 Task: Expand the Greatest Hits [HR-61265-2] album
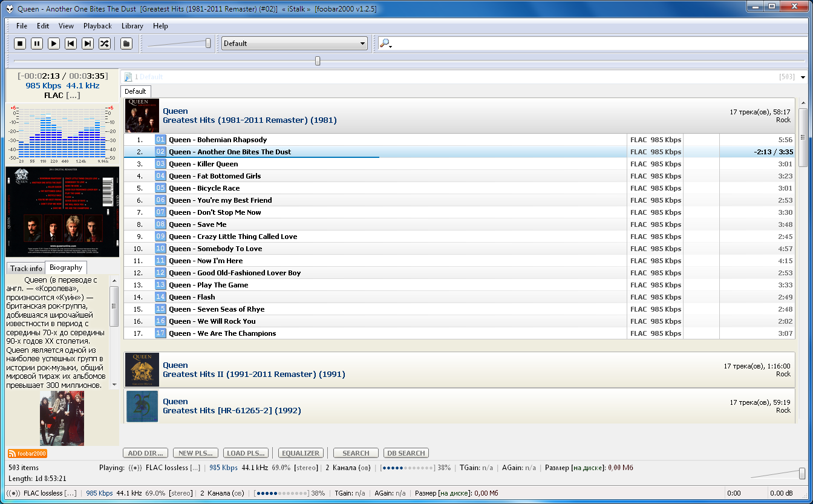[x=459, y=405]
